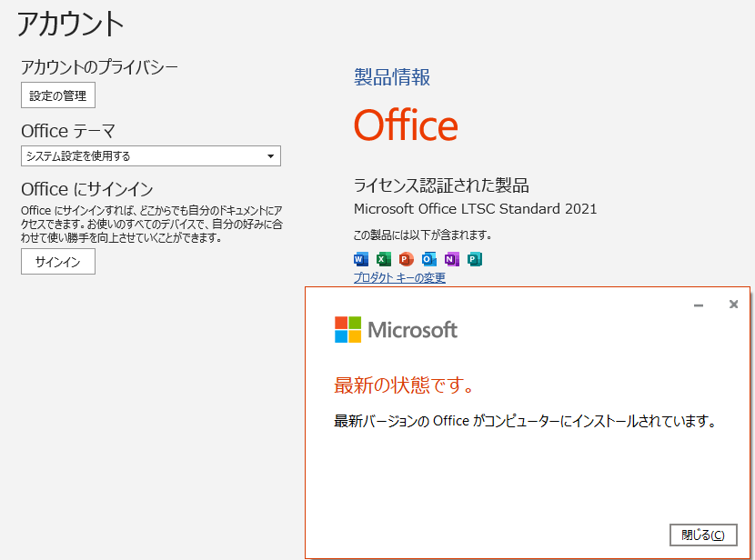
Task: Click the OneNote app icon
Action: [x=452, y=259]
